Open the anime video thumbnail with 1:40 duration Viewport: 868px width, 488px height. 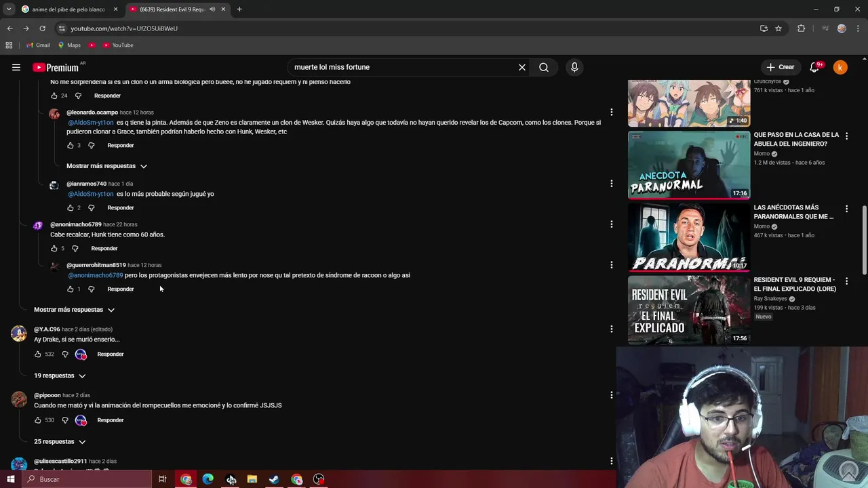click(x=689, y=103)
